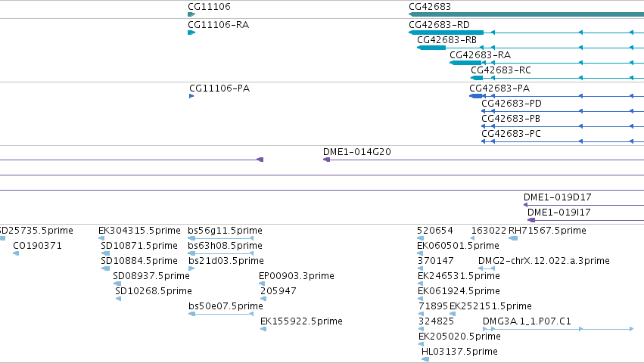
Task: Select the bs50e07.5prime EST feature line
Action: 221,314
